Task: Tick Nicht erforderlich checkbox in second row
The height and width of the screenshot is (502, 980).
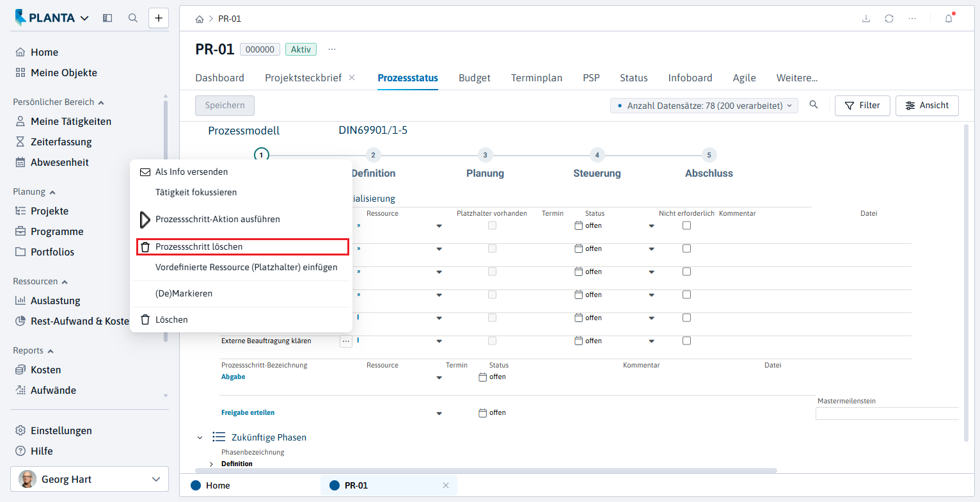Action: pyautogui.click(x=686, y=248)
